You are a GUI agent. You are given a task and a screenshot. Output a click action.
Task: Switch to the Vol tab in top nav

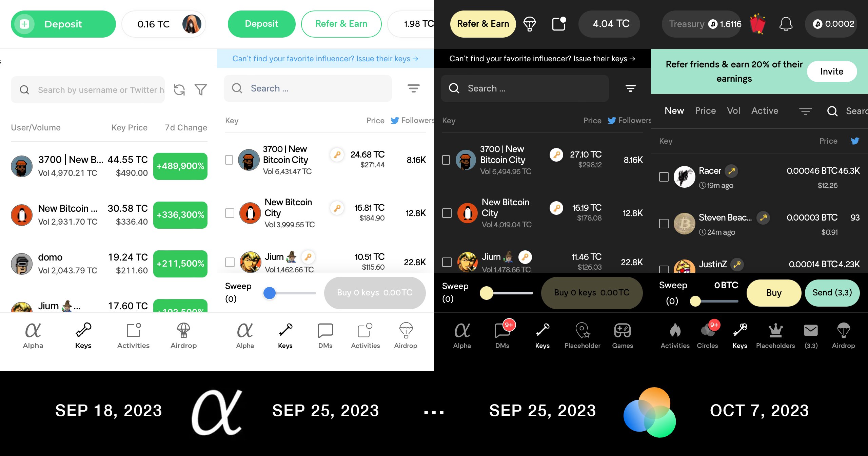point(734,110)
